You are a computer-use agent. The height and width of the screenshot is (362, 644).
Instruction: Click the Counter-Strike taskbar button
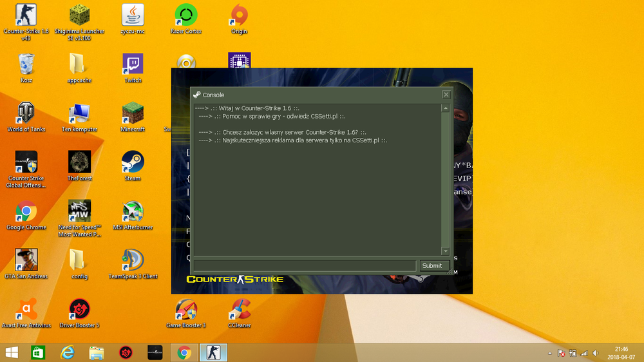click(213, 352)
